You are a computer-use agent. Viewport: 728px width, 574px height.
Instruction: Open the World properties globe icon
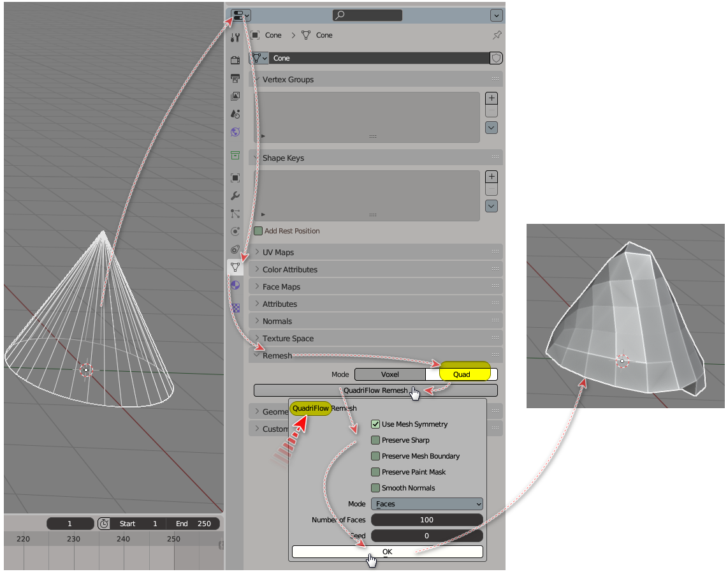[235, 132]
